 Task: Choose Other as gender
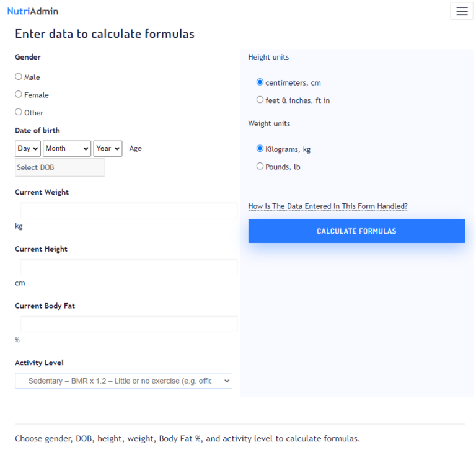pyautogui.click(x=19, y=112)
